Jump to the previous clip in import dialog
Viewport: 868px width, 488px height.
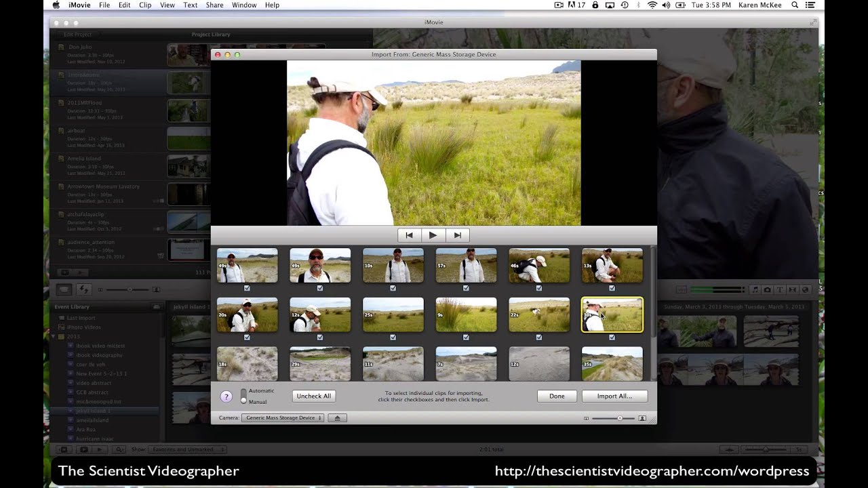point(409,235)
